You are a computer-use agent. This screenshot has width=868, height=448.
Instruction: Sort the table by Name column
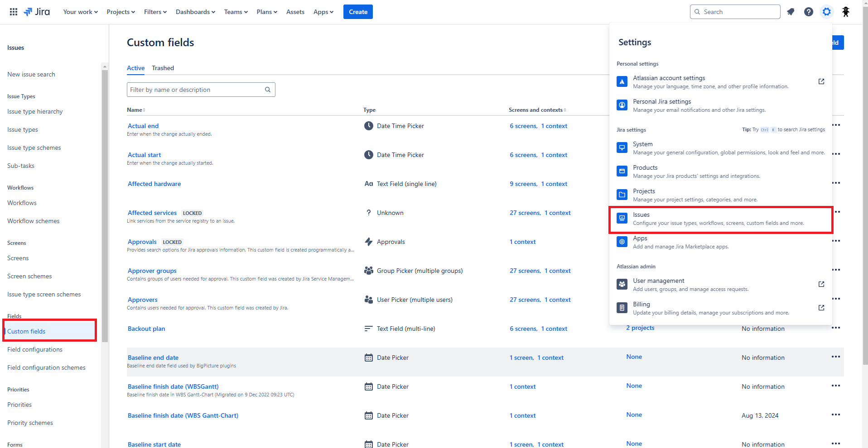pos(136,110)
